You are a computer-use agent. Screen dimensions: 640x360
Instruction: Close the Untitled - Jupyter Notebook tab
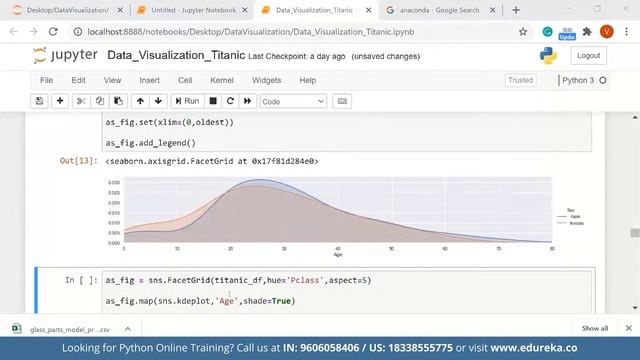click(x=244, y=10)
